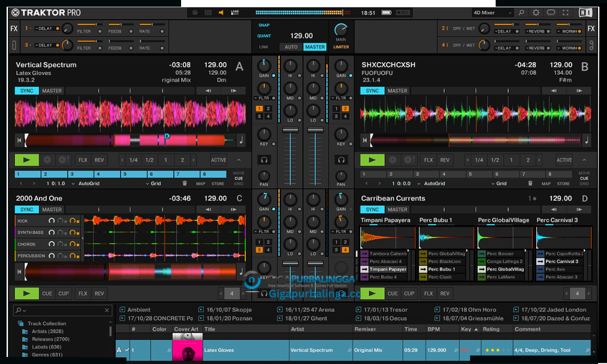The height and width of the screenshot is (364, 607).
Task: Open preferences with the gear icon
Action: [x=536, y=13]
